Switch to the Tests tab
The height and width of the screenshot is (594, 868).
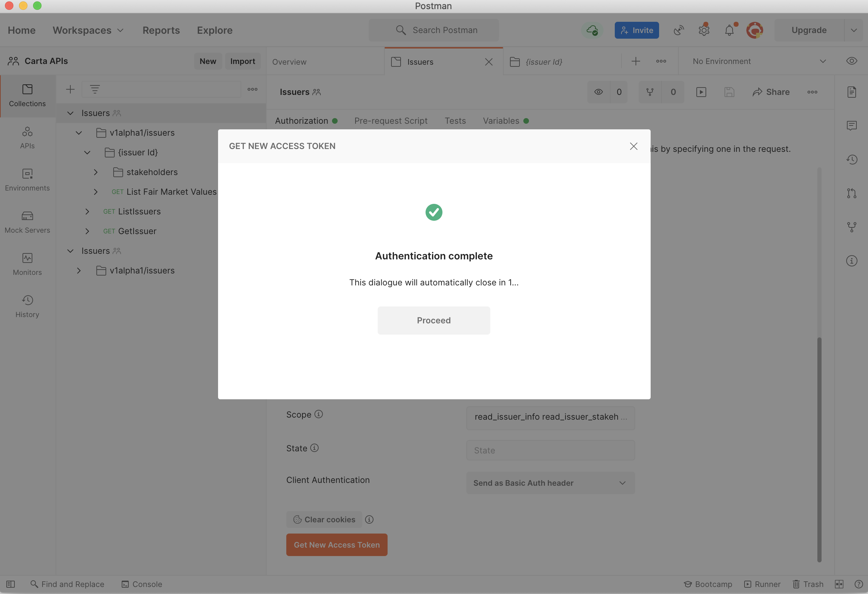455,121
